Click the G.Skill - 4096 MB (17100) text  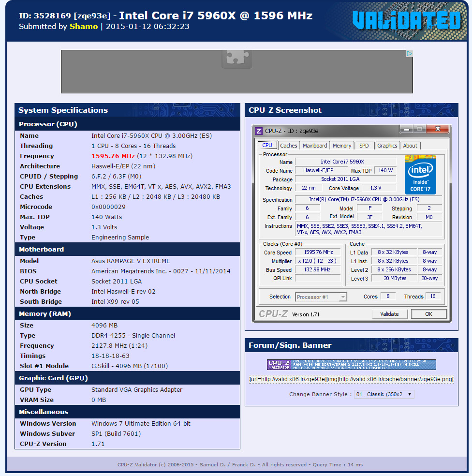tap(130, 366)
